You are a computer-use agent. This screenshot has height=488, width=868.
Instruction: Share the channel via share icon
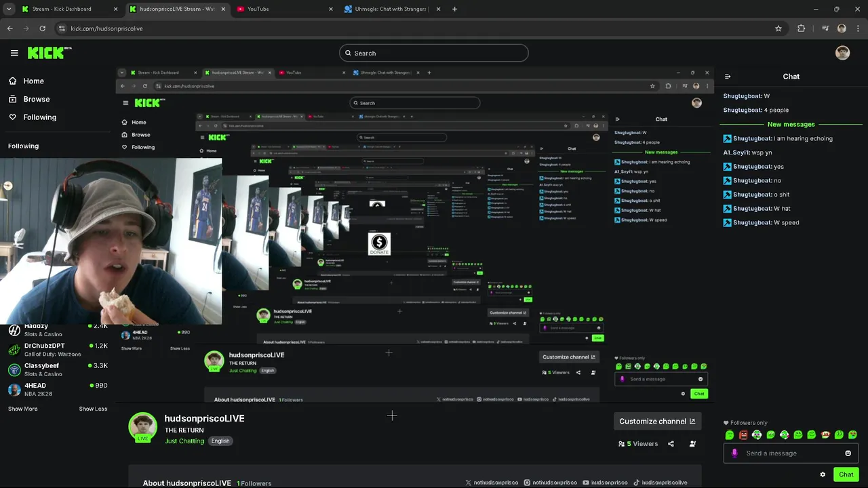671,444
